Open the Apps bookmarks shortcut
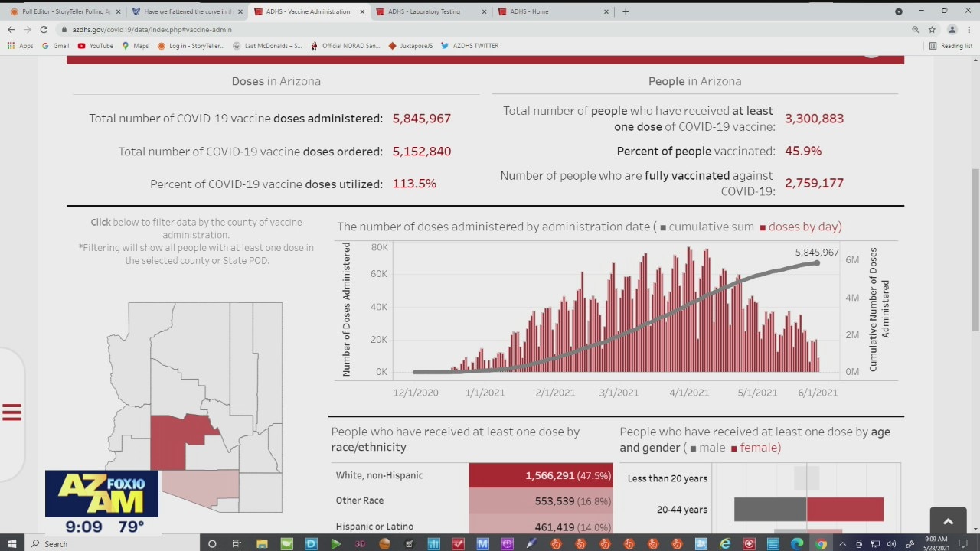Viewport: 980px width, 551px height. coord(20,46)
